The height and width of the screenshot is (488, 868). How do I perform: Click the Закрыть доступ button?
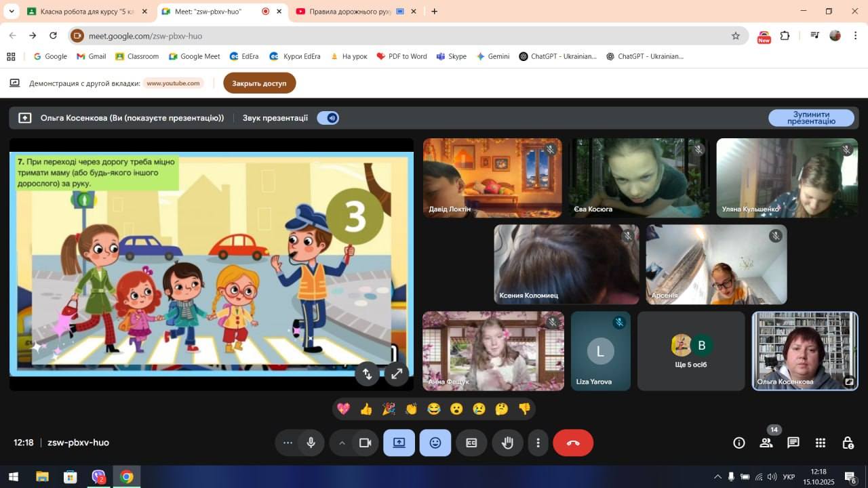259,83
